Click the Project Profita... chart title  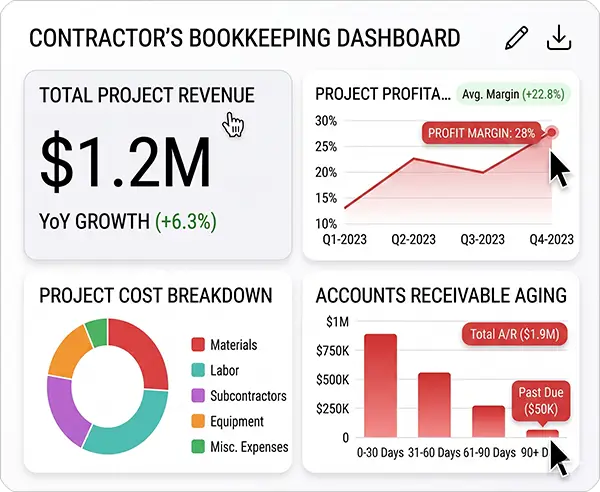pyautogui.click(x=383, y=94)
